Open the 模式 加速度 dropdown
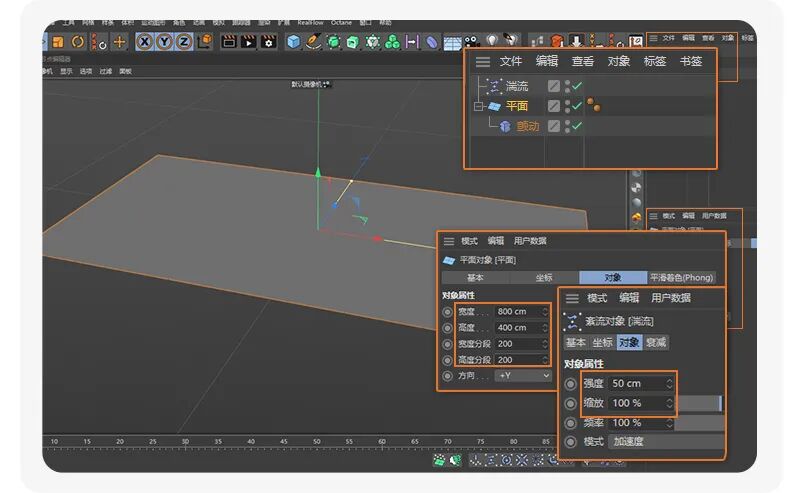Viewport: 800px width, 493px height. [666, 441]
